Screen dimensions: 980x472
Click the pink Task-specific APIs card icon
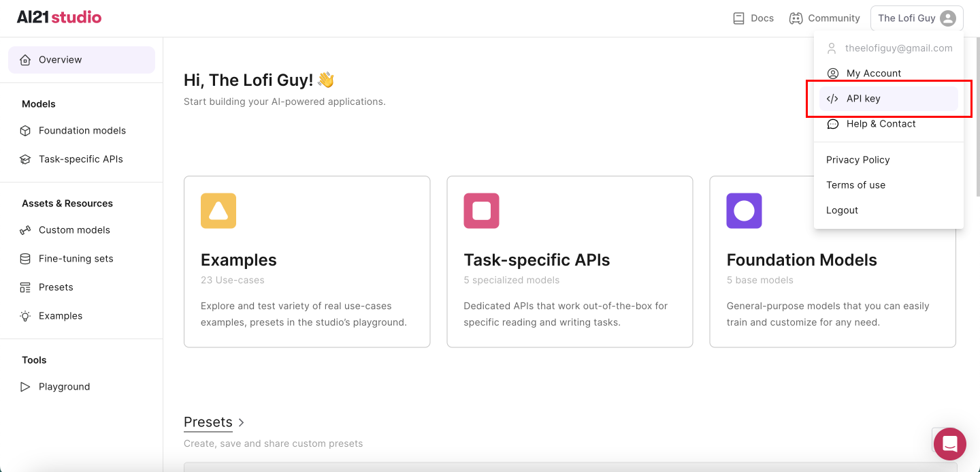point(481,210)
